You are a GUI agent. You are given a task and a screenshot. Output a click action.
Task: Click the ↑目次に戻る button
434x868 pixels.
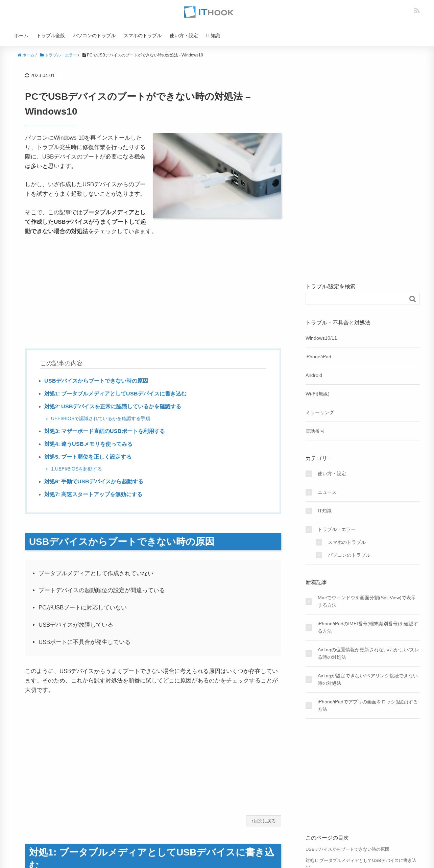pos(264,821)
